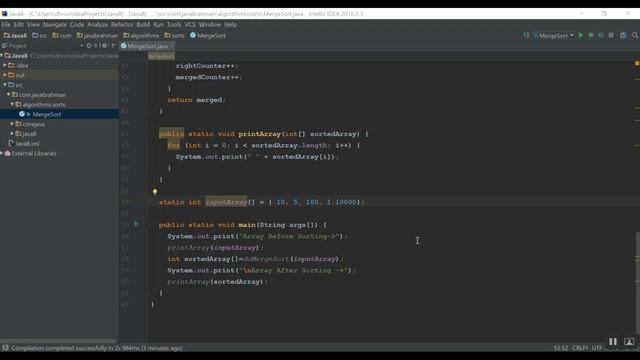Click the MergeSort class icon in the breadcrumb
The height and width of the screenshot is (360, 640).
(193, 36)
